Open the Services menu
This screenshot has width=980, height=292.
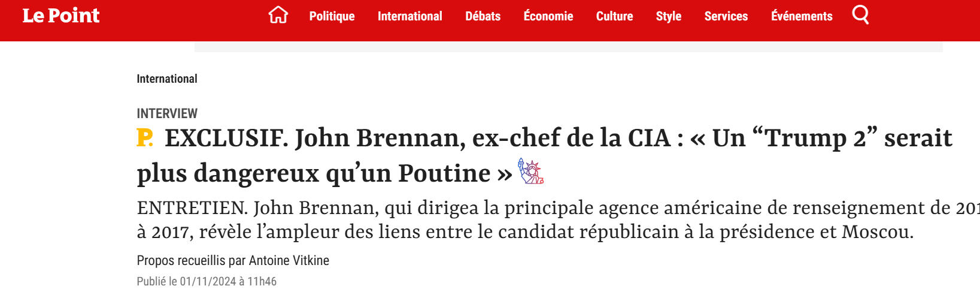tap(726, 16)
